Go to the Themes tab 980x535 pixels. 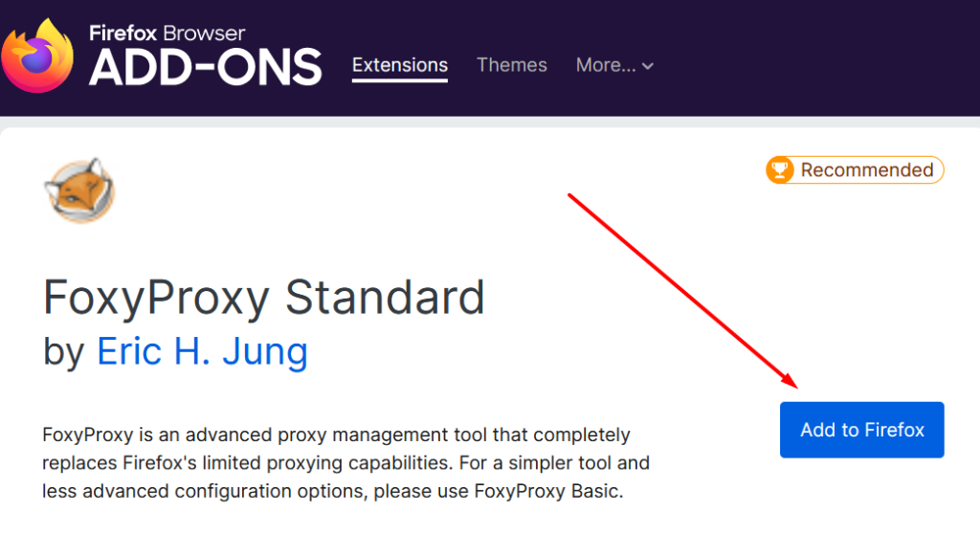pos(512,65)
